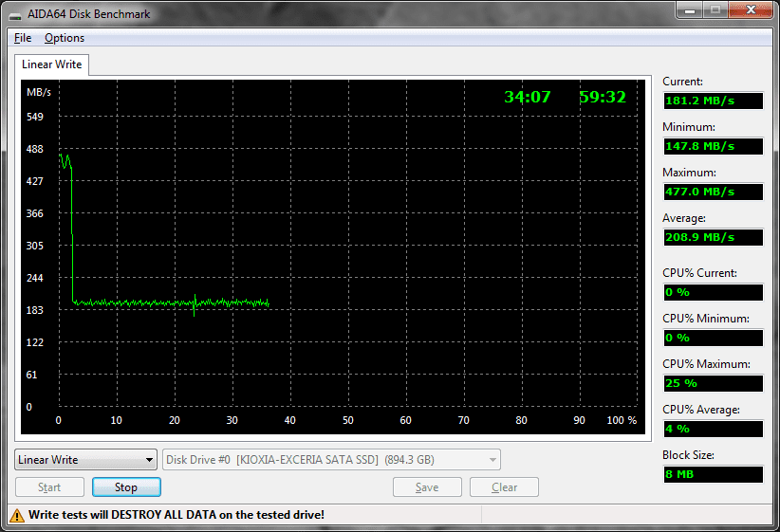Open the Disk Drive #0 KIOXIA-EXCERIA selector

[331, 460]
